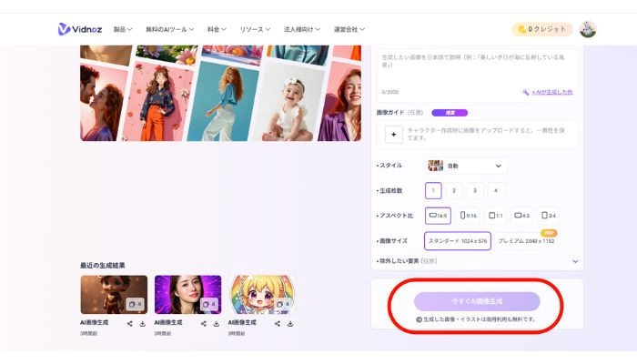Viewport: 637px width, 364px height.
Task: Click the 0/3000 character count text
Action: (390, 92)
